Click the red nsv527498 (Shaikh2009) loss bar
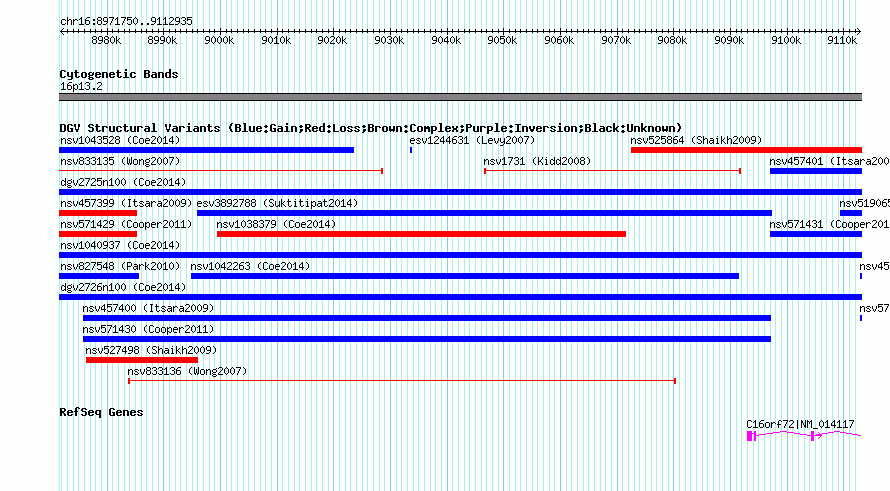This screenshot has width=890, height=491. (142, 360)
